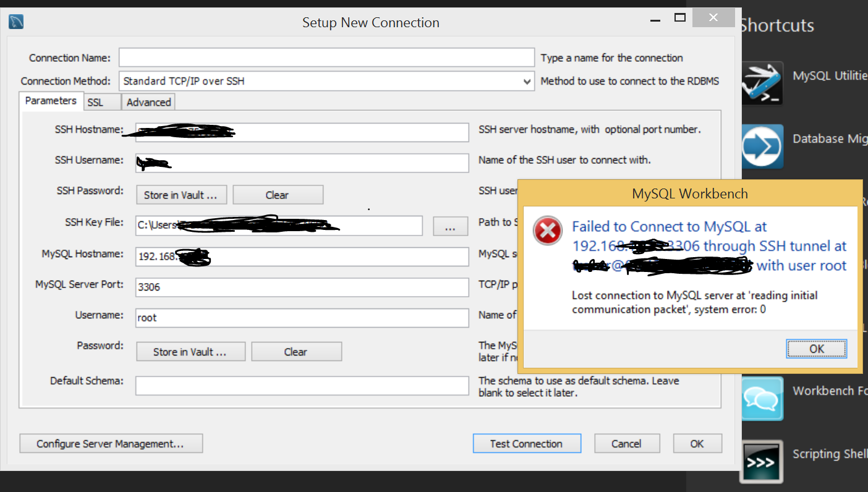Clear the stored MySQL password
The height and width of the screenshot is (492, 868).
pos(296,352)
